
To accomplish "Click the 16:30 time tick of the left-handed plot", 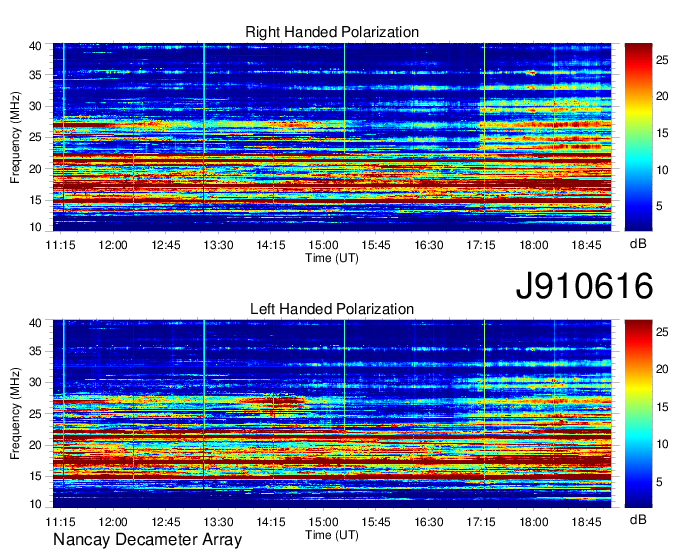I will (429, 522).
